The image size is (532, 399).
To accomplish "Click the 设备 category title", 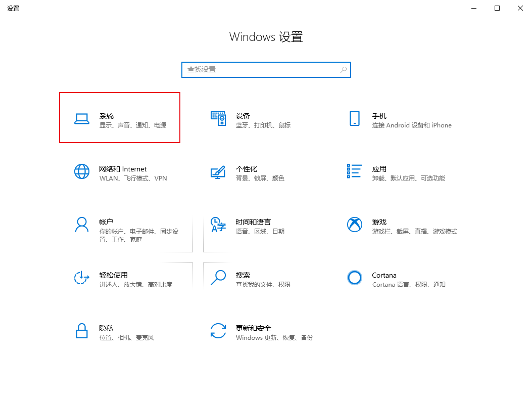I will (243, 116).
